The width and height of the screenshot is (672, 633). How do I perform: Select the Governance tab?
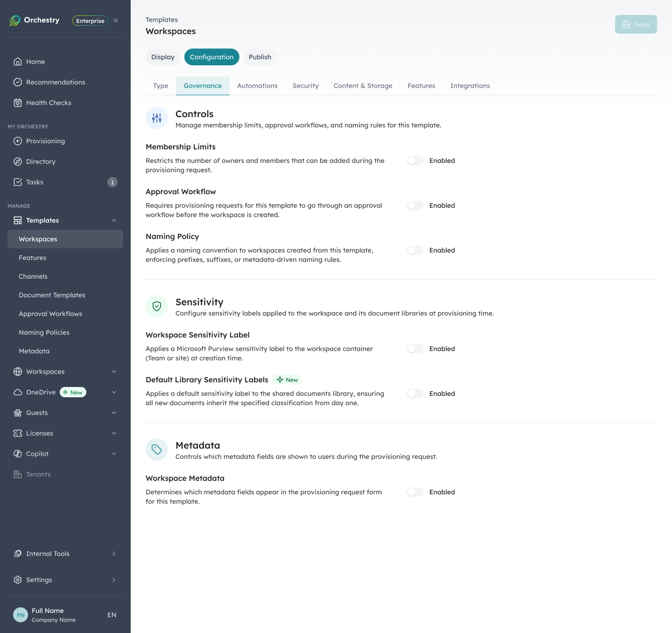point(203,86)
